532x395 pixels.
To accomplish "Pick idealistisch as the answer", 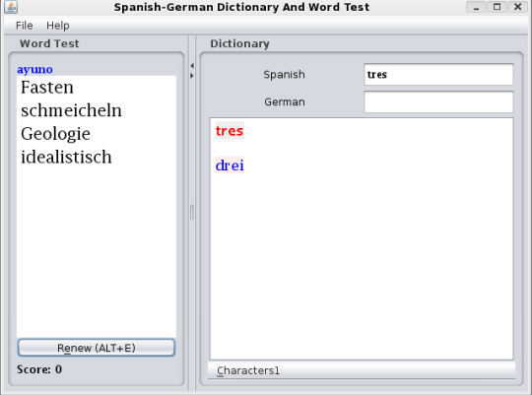I will pyautogui.click(x=66, y=158).
